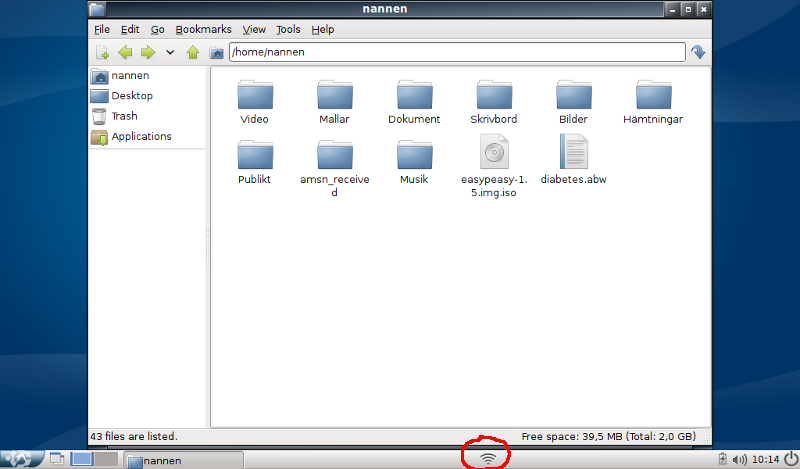Click the '43 files are listed.' status text
This screenshot has height=469, width=800.
tap(134, 436)
